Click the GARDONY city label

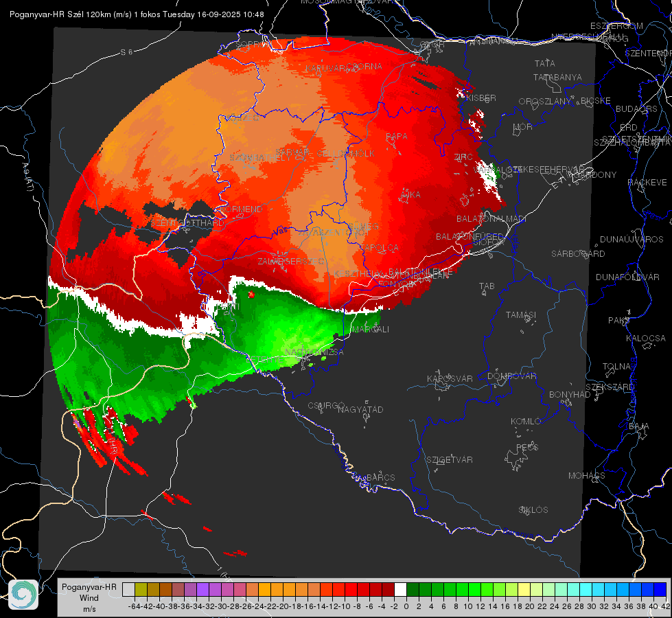596,175
